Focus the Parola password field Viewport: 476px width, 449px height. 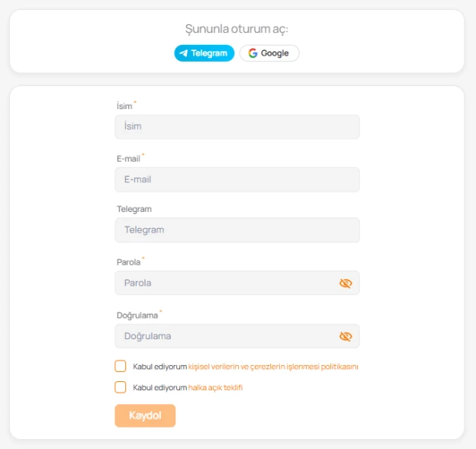pyautogui.click(x=225, y=283)
